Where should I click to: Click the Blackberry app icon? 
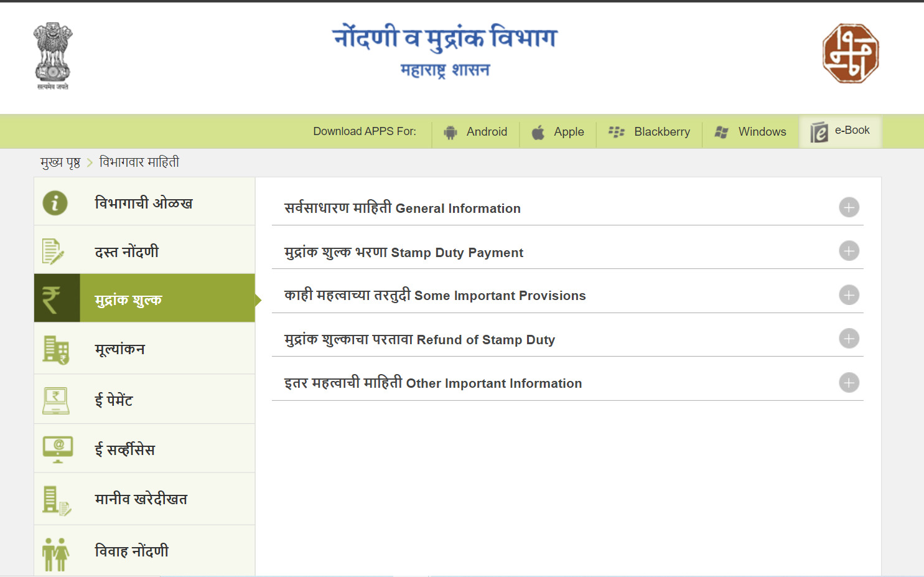click(x=617, y=131)
